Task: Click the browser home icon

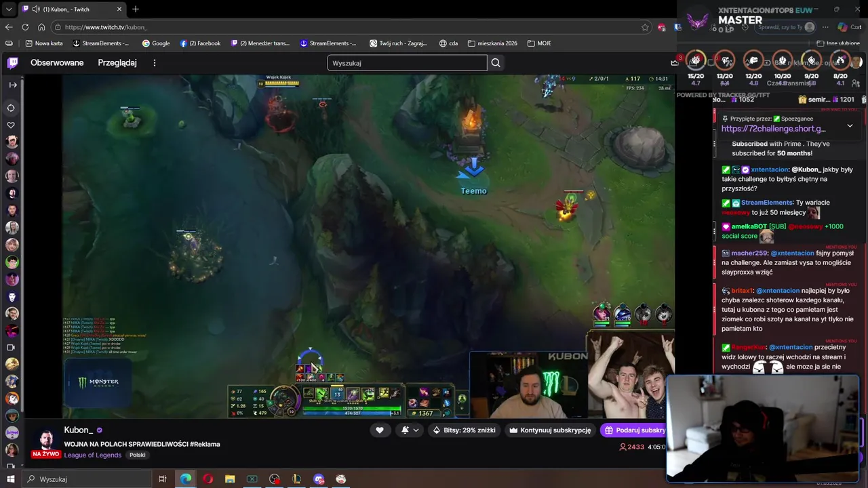Action: (41, 27)
